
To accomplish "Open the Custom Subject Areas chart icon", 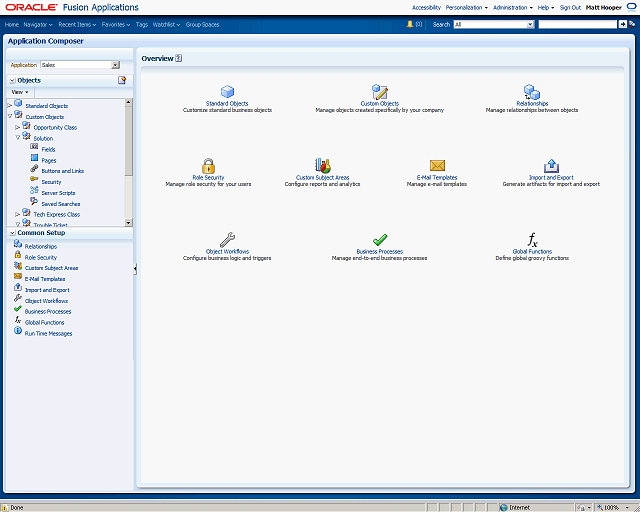I will [x=322, y=166].
